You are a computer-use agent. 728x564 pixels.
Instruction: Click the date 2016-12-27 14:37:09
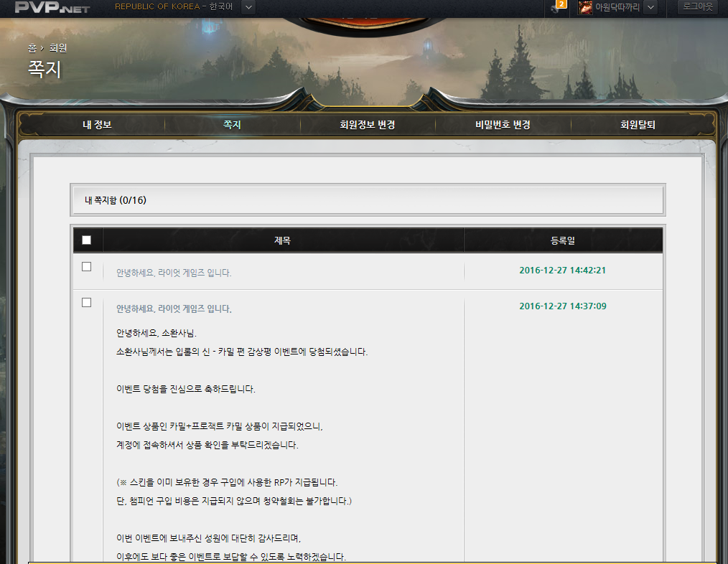coord(563,306)
